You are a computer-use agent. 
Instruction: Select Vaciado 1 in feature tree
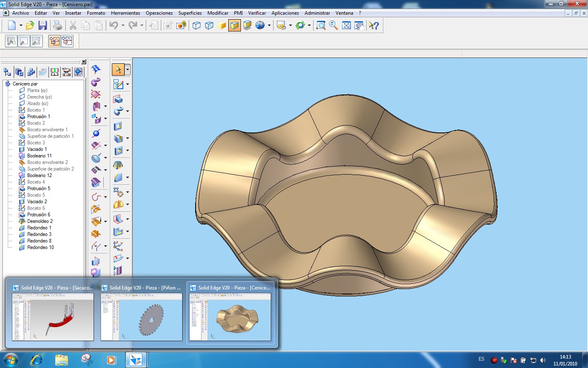[x=37, y=149]
